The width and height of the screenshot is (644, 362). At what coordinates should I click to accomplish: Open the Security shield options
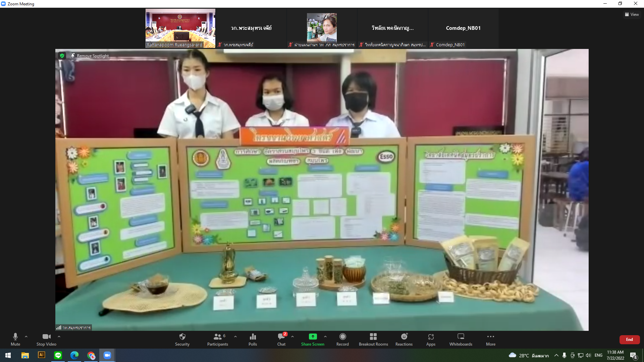pos(182,340)
